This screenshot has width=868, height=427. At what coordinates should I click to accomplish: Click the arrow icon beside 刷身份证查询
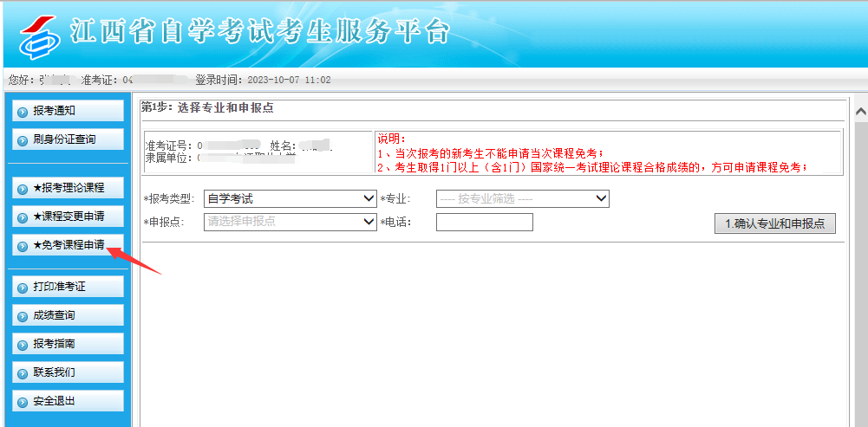tap(23, 139)
